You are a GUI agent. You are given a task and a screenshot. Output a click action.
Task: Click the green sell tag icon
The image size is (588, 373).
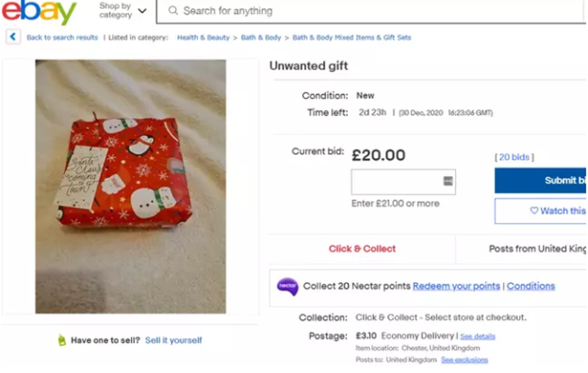(61, 341)
